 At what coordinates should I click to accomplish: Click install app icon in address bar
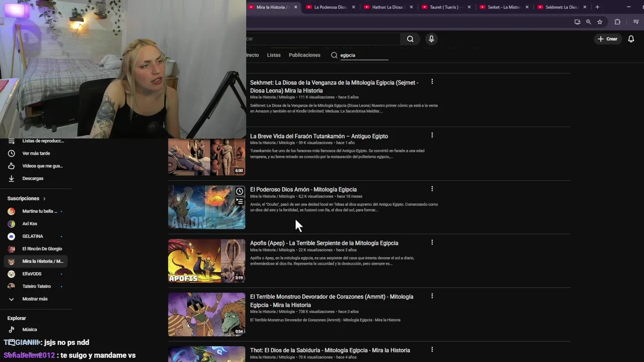(x=577, y=22)
